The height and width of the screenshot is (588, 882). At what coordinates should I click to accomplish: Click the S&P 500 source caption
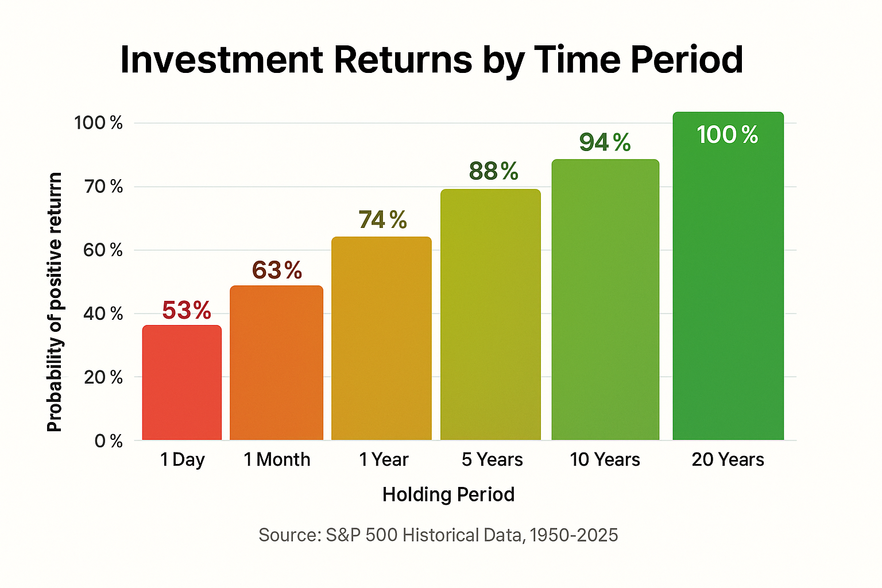438,535
